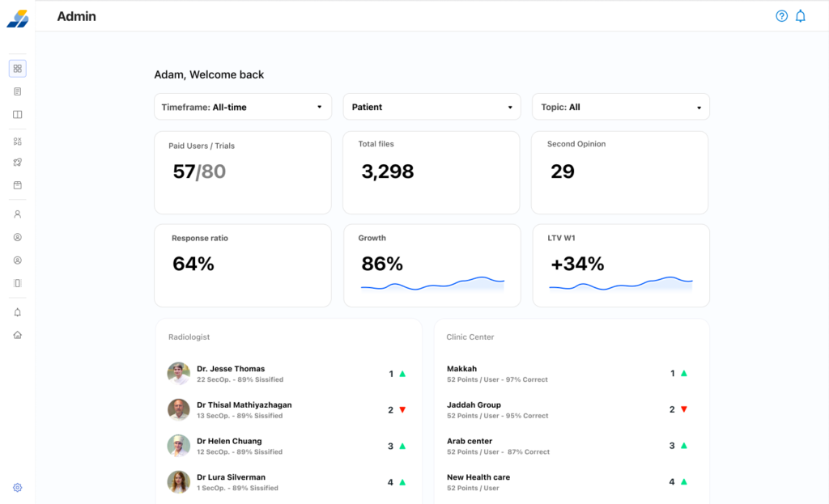The height and width of the screenshot is (504, 829).
Task: Click the top-right notification bell
Action: coord(800,16)
